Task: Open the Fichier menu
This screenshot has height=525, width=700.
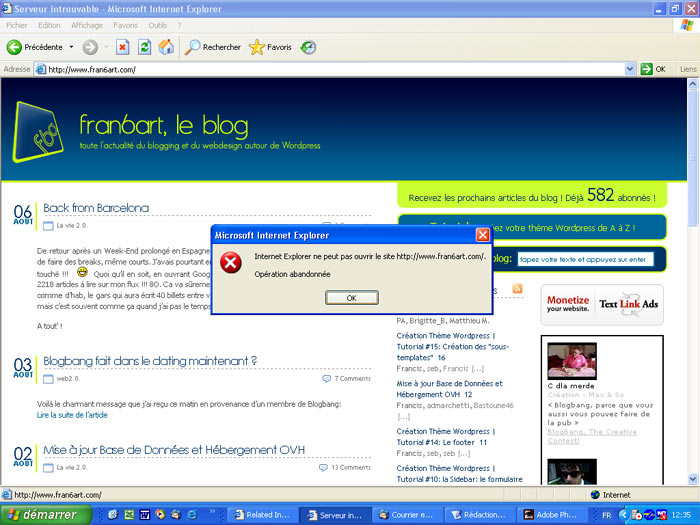Action: (x=17, y=25)
